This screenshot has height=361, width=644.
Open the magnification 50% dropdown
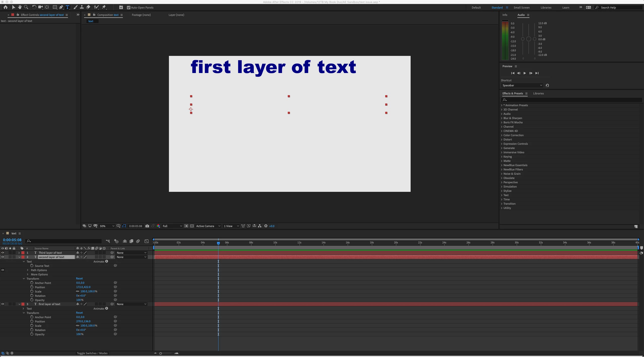click(x=107, y=226)
